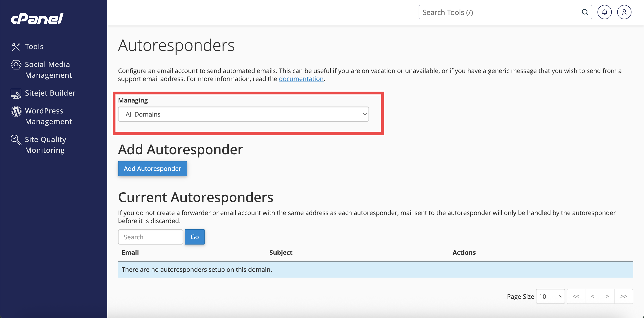Click the Add Autoresponder button
The image size is (644, 318).
[x=152, y=168]
